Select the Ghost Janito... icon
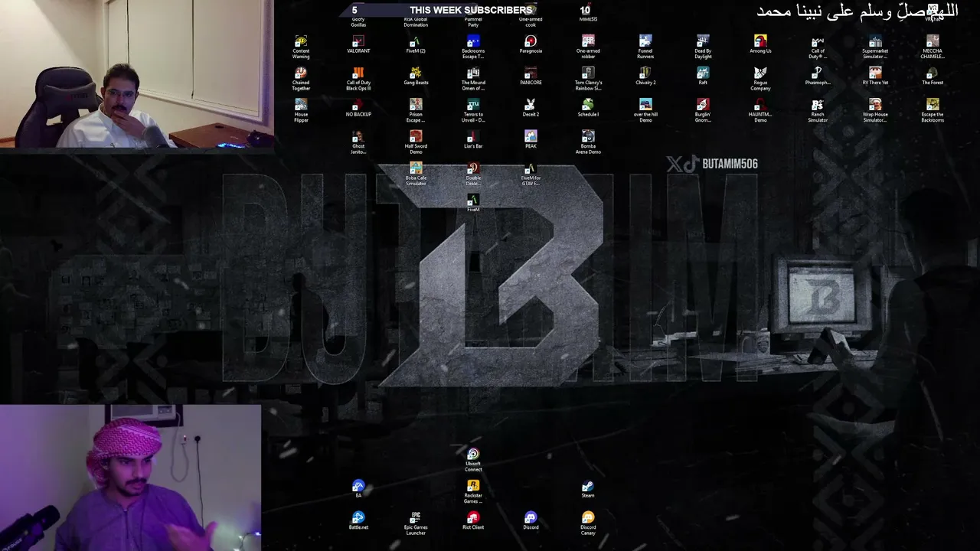This screenshot has width=980, height=551. click(x=358, y=142)
